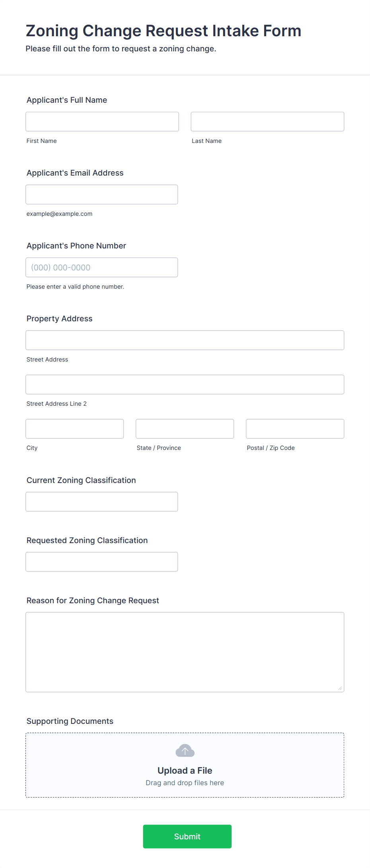This screenshot has width=370, height=868.
Task: Select the City input box
Action: click(x=75, y=428)
